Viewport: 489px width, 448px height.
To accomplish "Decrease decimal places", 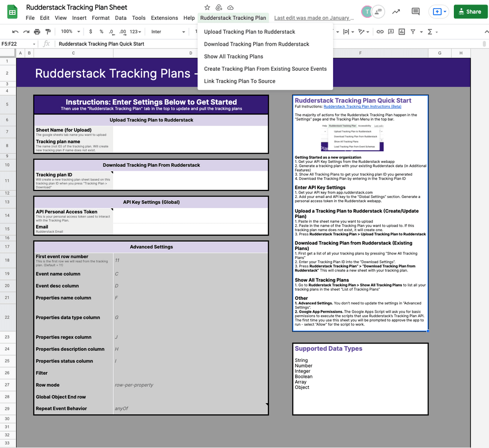I will point(112,32).
